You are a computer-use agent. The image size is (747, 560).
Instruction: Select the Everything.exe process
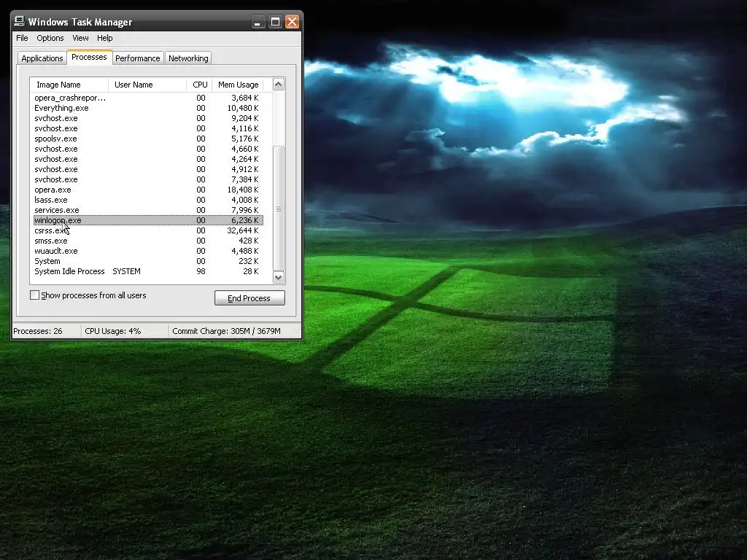148,108
